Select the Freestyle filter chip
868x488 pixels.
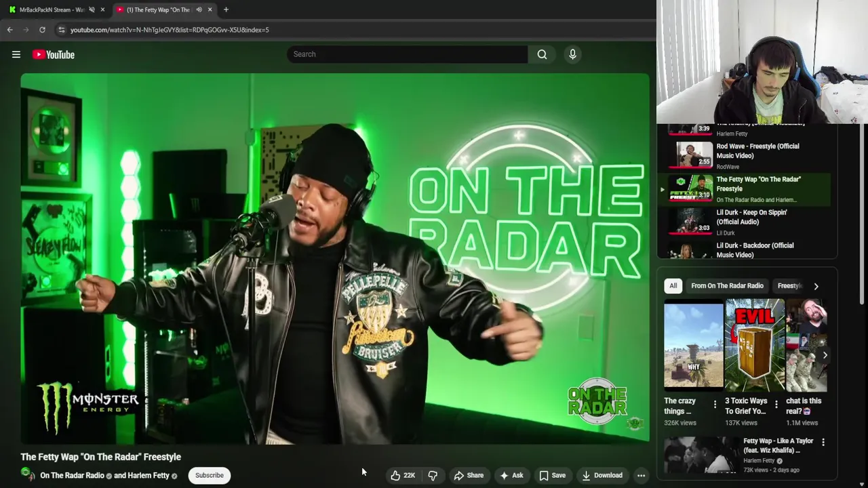789,286
